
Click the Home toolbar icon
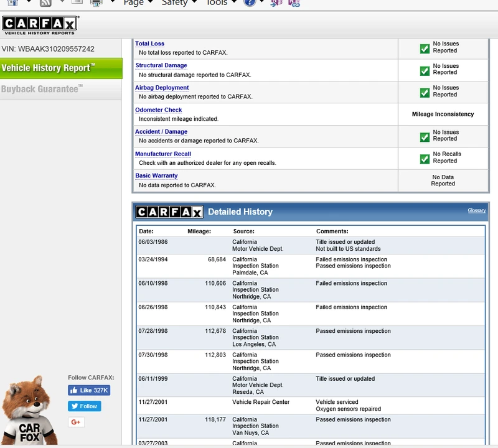point(12,2)
